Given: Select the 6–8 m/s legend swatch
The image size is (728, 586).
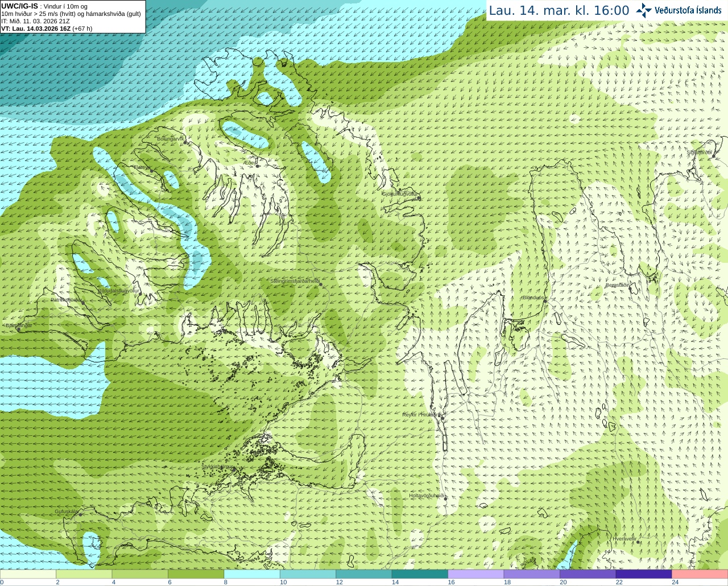Looking at the screenshot, I should pos(196,574).
